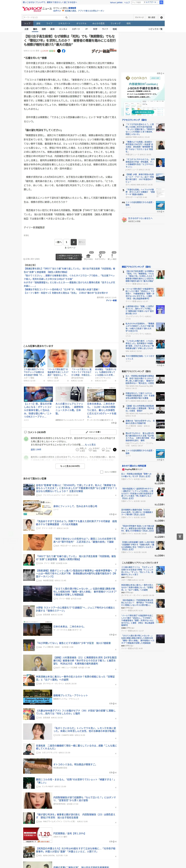The height and width of the screenshot is (868, 186).
Task: Click the blue header search button
Action: pos(161,2)
